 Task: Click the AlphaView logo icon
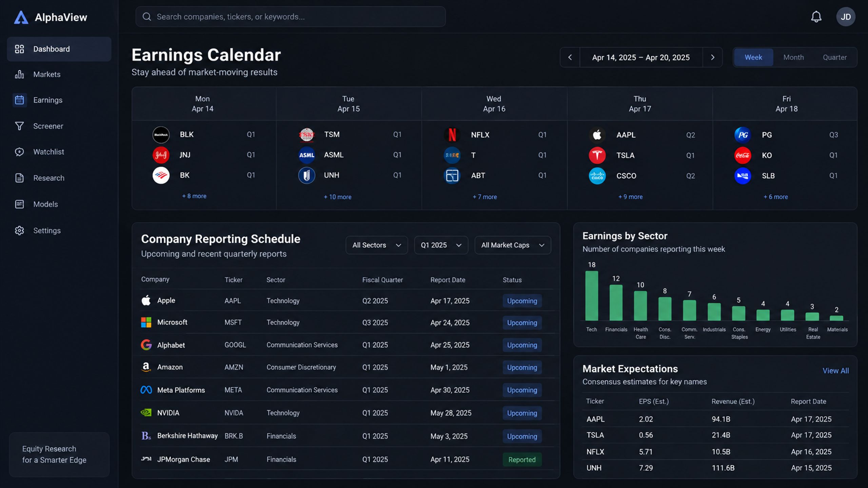tap(21, 17)
